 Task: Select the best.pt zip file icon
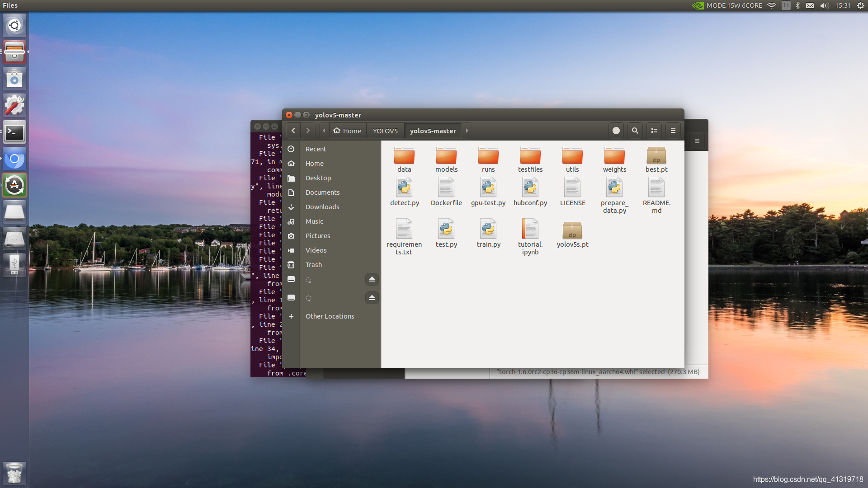656,156
